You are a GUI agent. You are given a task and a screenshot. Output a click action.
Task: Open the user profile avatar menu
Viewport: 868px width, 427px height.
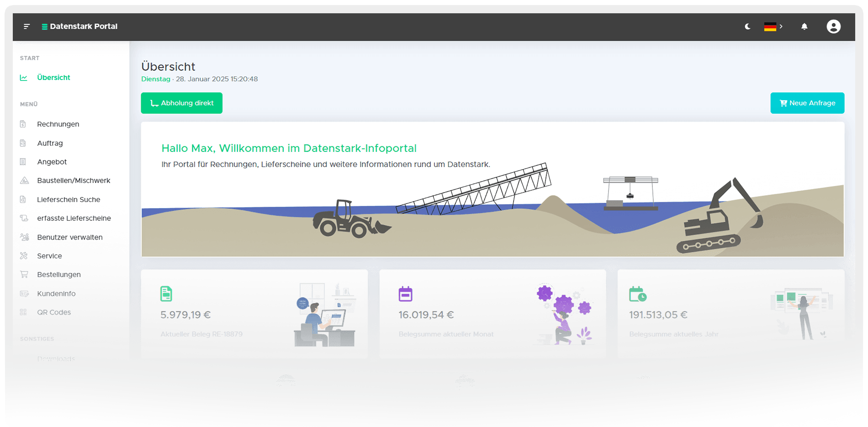(x=833, y=27)
